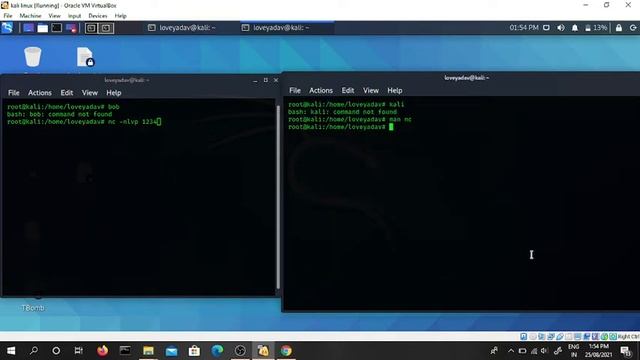The width and height of the screenshot is (640, 360).
Task: Close the left terminal window
Action: [x=276, y=80]
